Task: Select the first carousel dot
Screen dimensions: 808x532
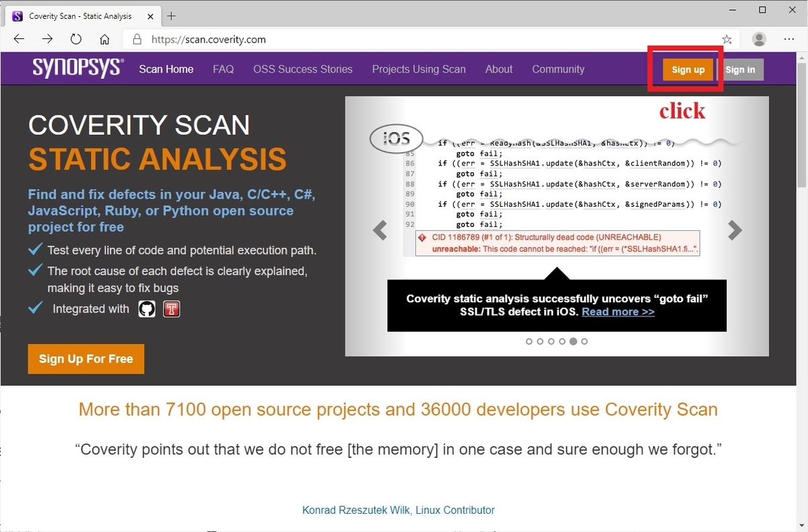Action: pyautogui.click(x=529, y=341)
